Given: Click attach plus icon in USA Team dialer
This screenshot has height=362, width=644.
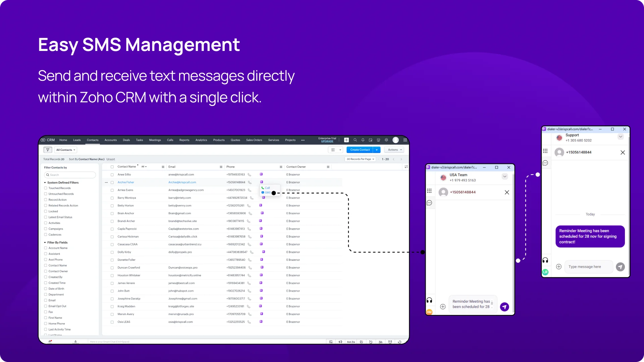Looking at the screenshot, I should point(443,307).
